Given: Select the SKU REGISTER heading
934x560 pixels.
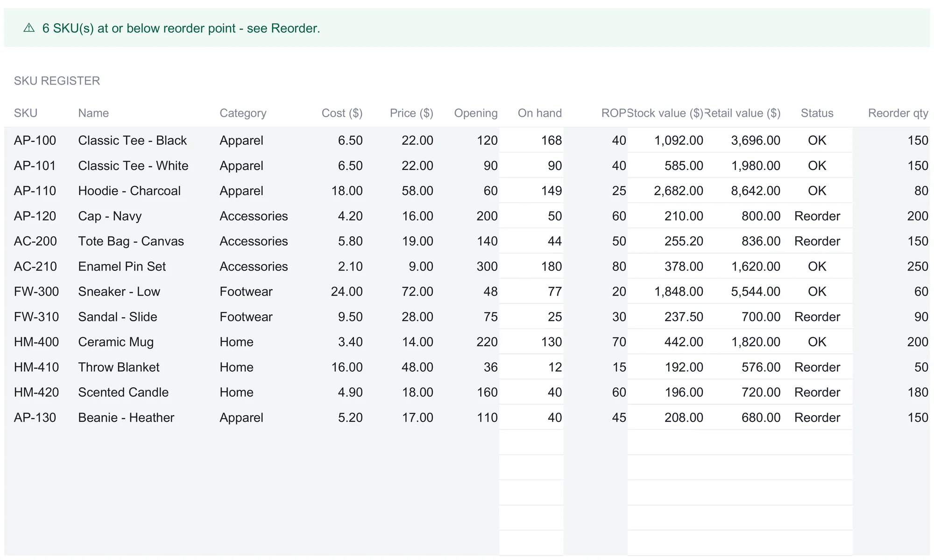Looking at the screenshot, I should (x=57, y=81).
